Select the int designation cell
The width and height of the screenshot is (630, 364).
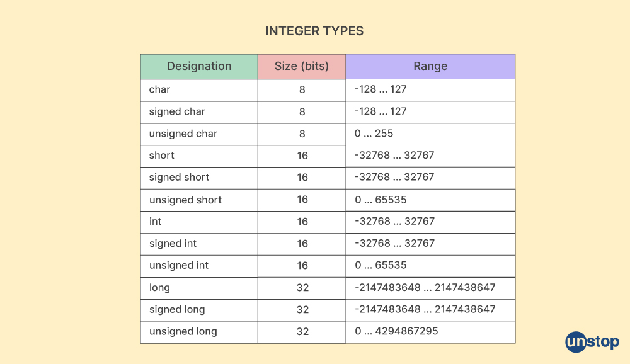pyautogui.click(x=199, y=222)
